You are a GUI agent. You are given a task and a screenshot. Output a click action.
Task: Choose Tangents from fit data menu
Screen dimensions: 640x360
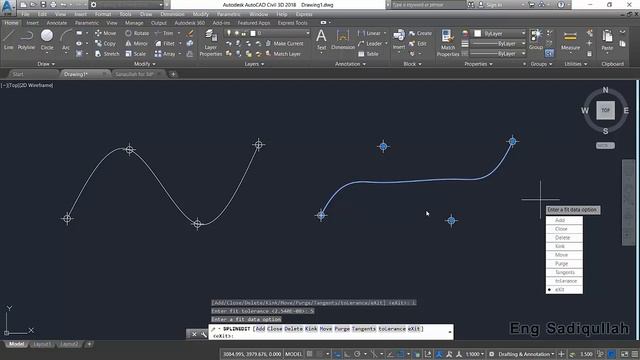[564, 272]
